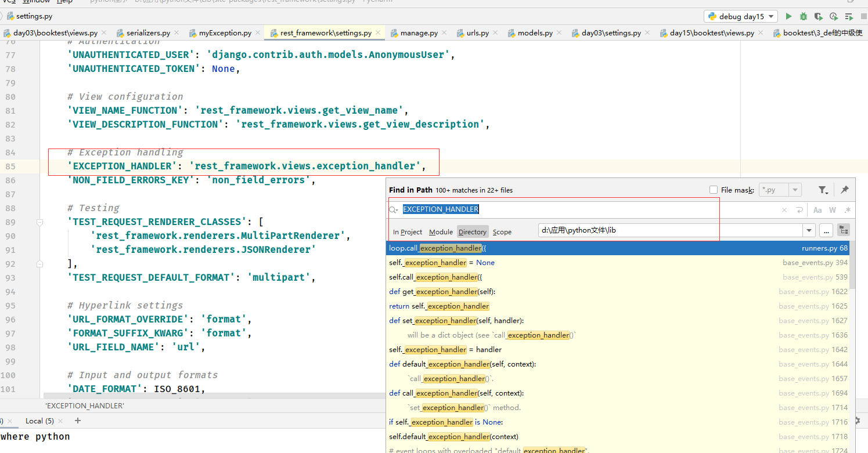Close the rest_framework\settings.py tab
This screenshot has height=453, width=868.
[x=377, y=33]
